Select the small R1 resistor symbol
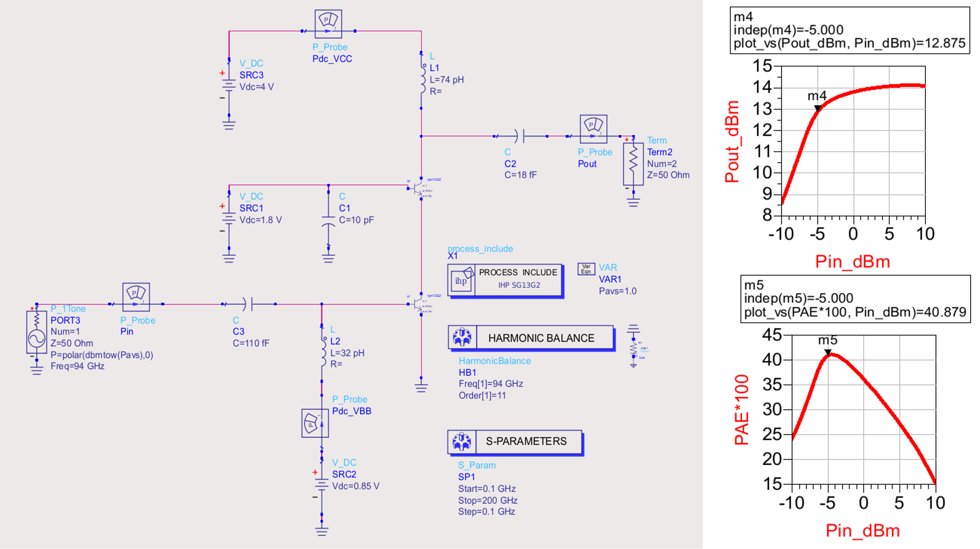 pyautogui.click(x=633, y=348)
